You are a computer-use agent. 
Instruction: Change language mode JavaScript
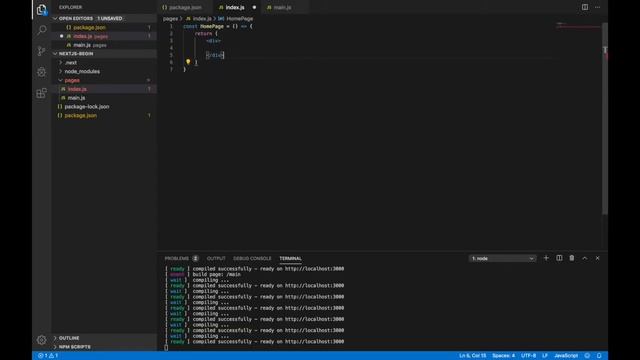(566, 356)
